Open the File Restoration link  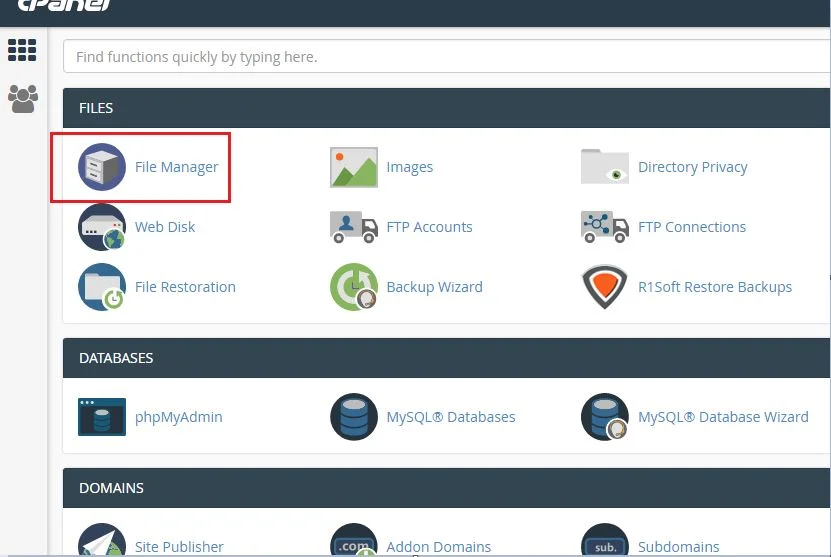185,287
